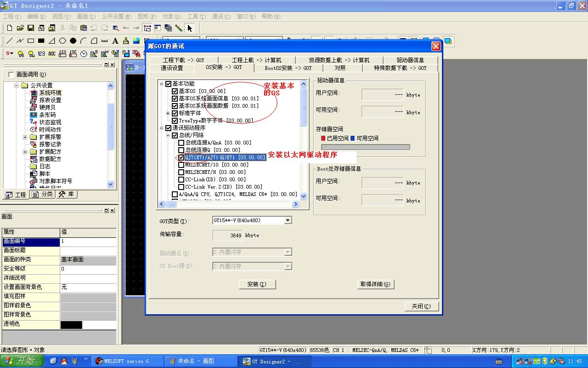
Task: Open the 通讯(C) menu
Action: point(221,17)
